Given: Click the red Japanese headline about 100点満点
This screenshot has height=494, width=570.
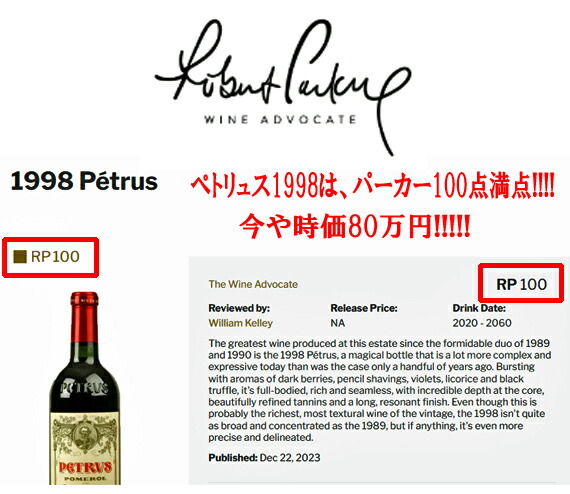Looking at the screenshot, I should pos(372,187).
